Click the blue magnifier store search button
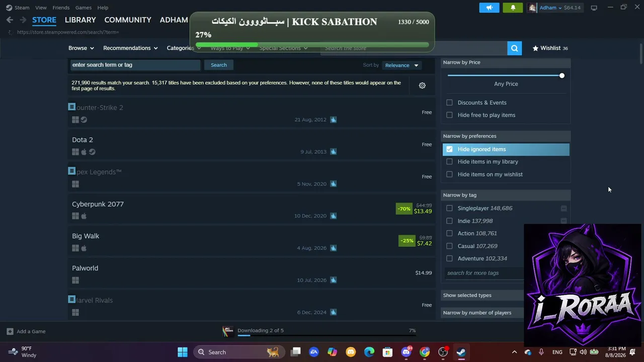 [x=514, y=48]
